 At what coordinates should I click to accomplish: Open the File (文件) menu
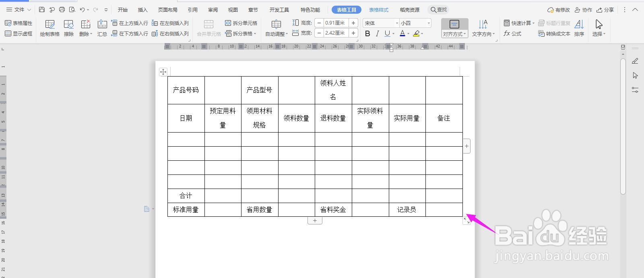pyautogui.click(x=19, y=10)
